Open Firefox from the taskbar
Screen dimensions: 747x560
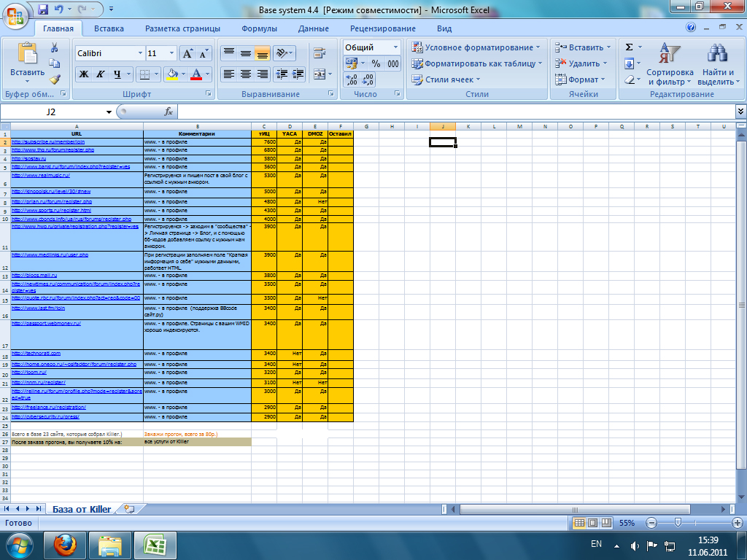tap(65, 544)
